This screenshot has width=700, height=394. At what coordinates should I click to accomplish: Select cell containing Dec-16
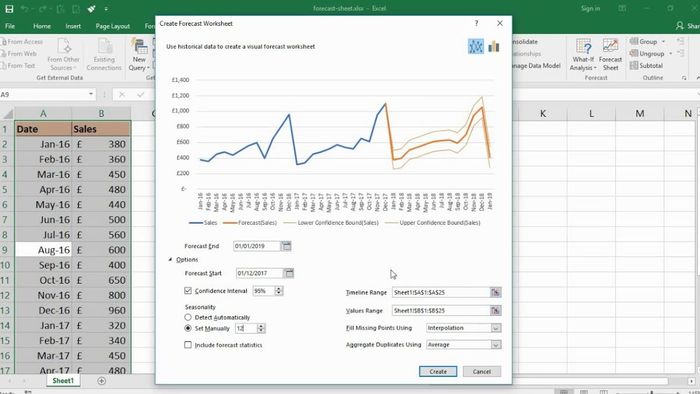point(43,310)
